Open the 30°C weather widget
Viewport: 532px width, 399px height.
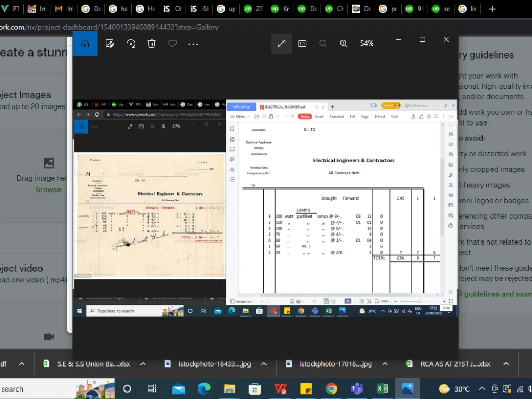click(x=454, y=389)
